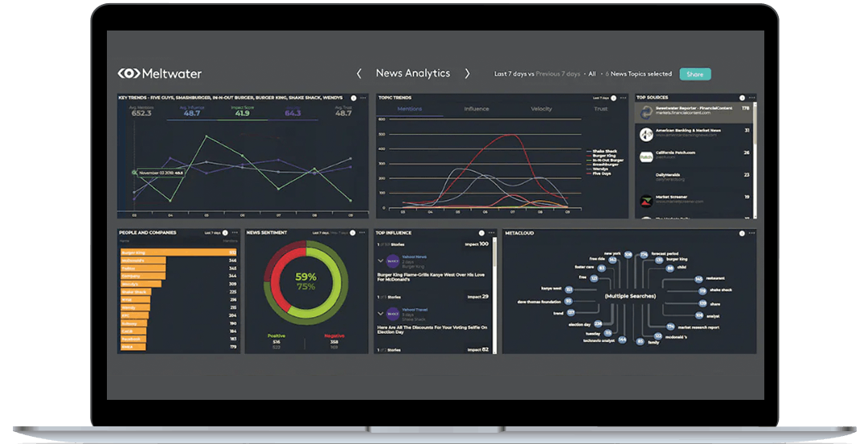The width and height of the screenshot is (868, 444).
Task: Select Avg. Mentions 652.3 metric
Action: coord(141,112)
